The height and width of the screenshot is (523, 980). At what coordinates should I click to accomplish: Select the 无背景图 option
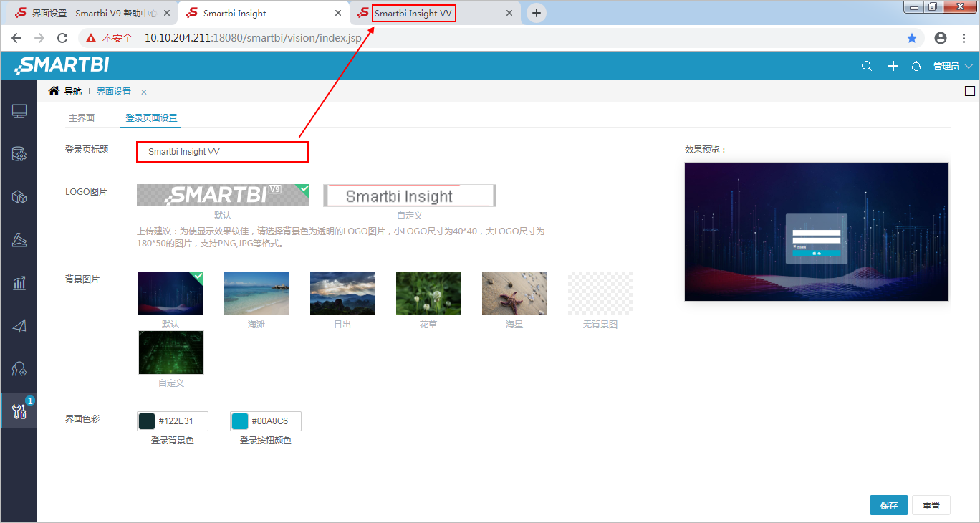click(x=600, y=293)
